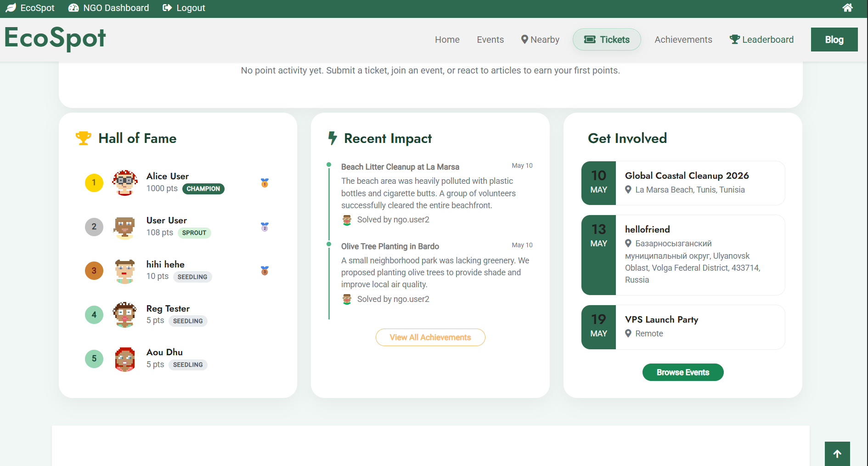Click the Alice User name
Screen dimensions: 868x466
(168, 176)
